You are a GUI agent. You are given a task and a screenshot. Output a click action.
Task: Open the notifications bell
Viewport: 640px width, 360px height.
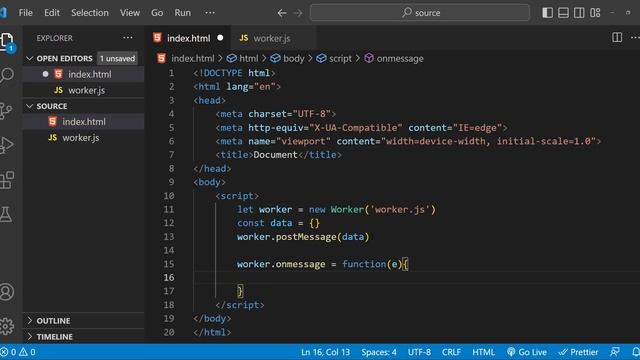click(x=635, y=352)
